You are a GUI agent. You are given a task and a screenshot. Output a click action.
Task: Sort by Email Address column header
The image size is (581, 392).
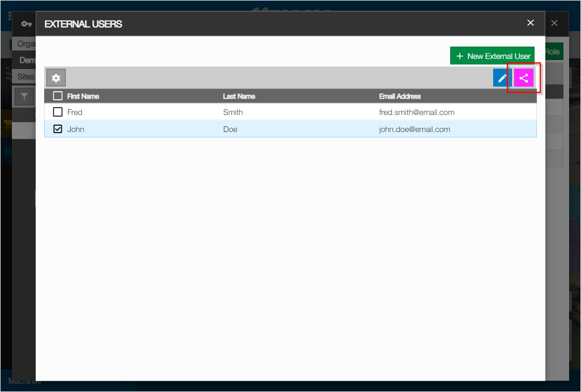click(x=400, y=96)
